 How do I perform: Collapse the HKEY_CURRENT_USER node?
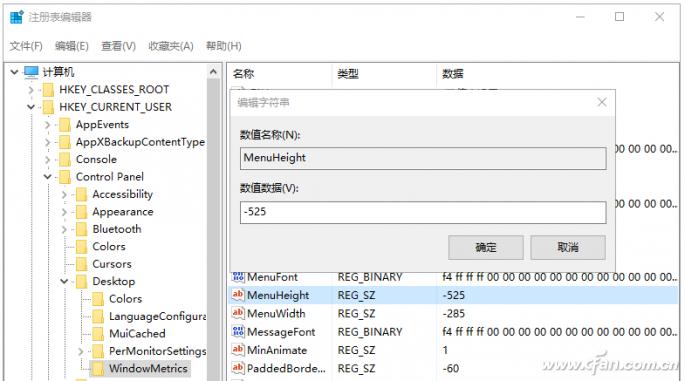click(31, 107)
